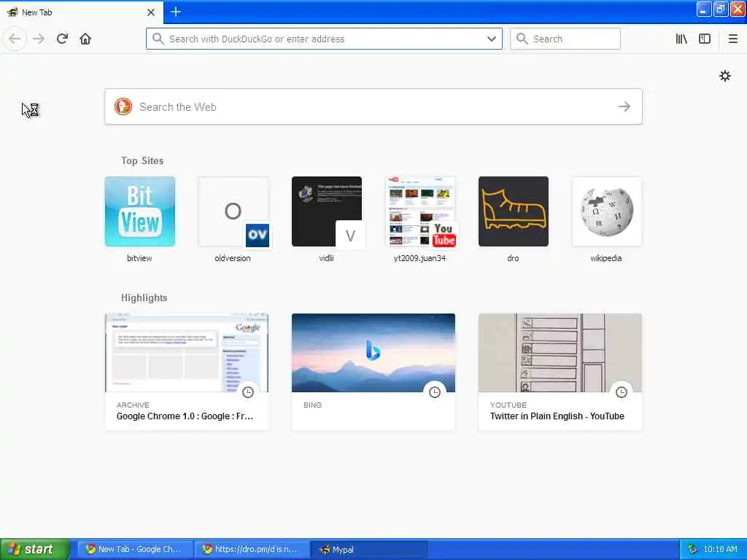The image size is (747, 560).
Task: Click history clock icon on Bing card
Action: [x=435, y=392]
